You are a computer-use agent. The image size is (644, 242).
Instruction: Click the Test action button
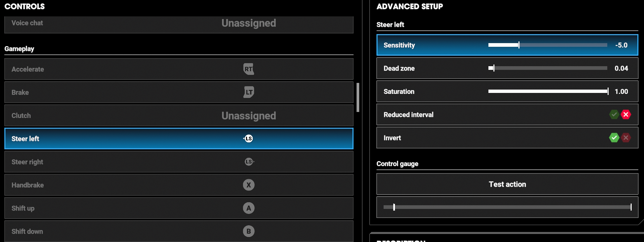point(507,184)
